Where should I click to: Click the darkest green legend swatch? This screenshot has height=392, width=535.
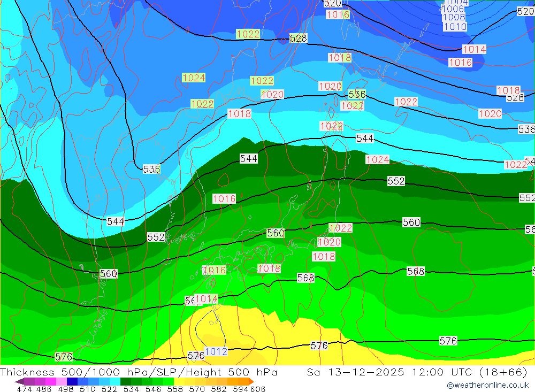point(126,381)
